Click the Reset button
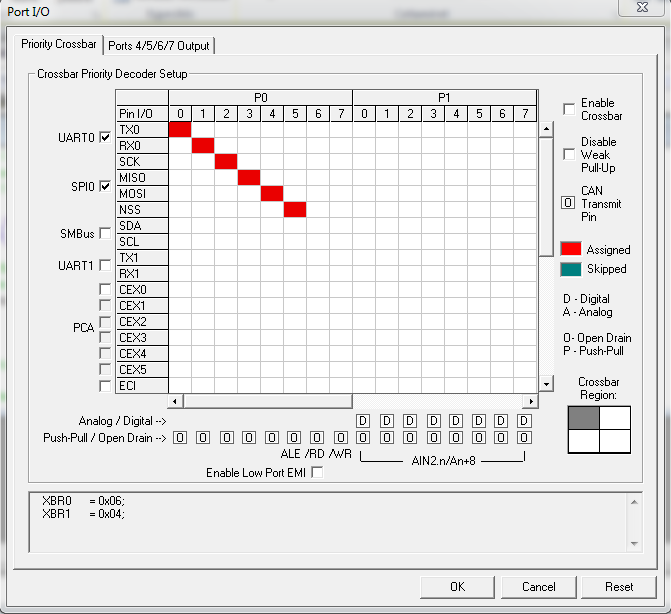The height and width of the screenshot is (614, 671). (x=619, y=587)
